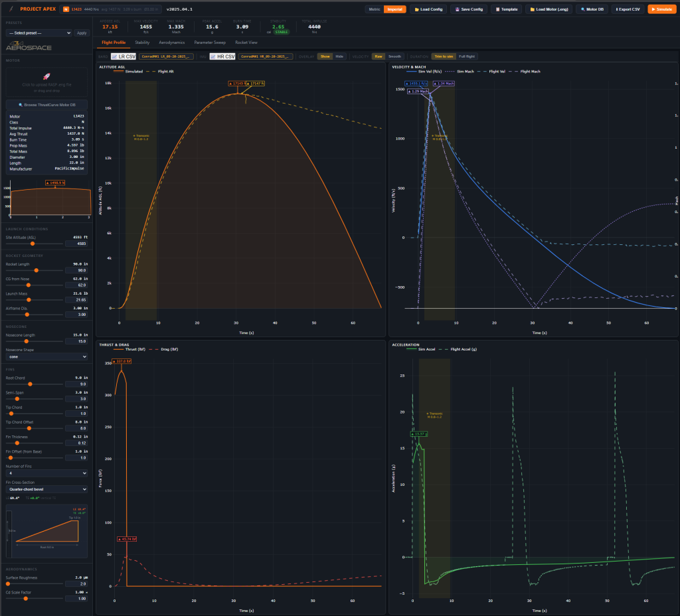Switch to the Stability tab
The image size is (680, 616).
(x=142, y=42)
